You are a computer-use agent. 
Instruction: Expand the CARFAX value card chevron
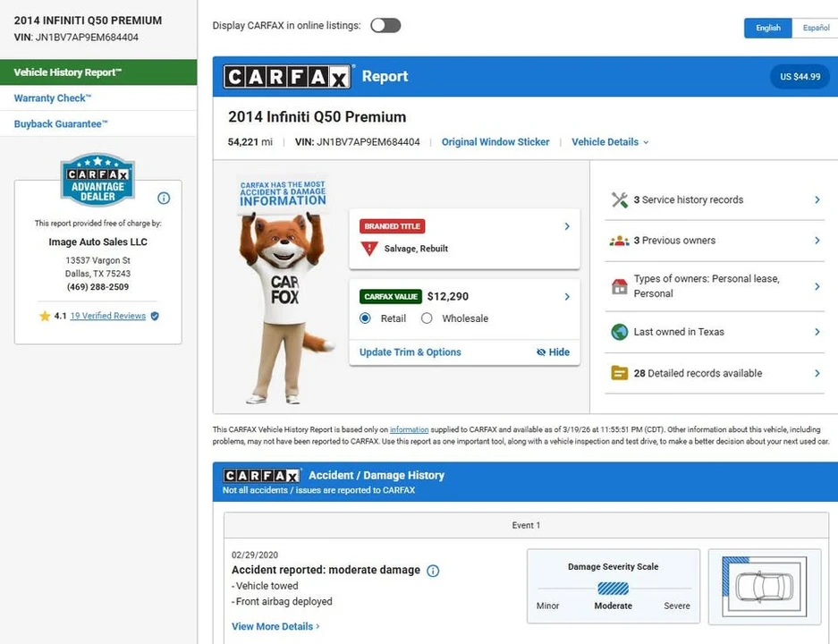pos(567,297)
